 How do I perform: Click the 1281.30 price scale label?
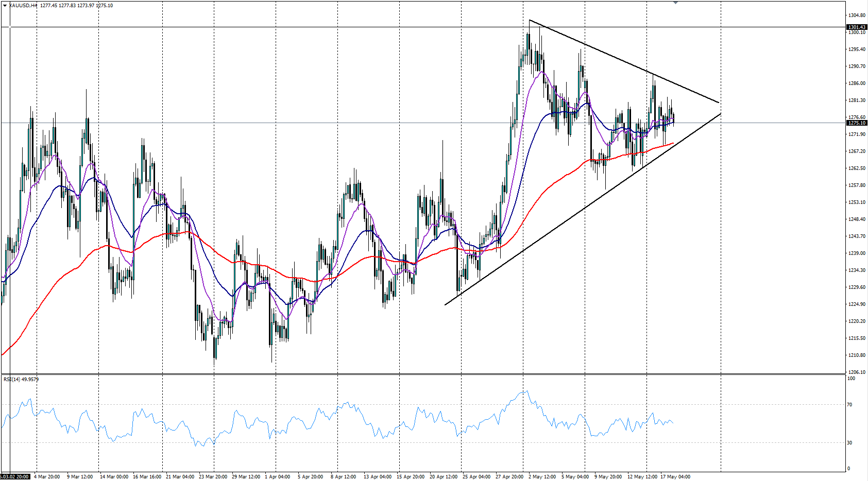click(x=857, y=100)
